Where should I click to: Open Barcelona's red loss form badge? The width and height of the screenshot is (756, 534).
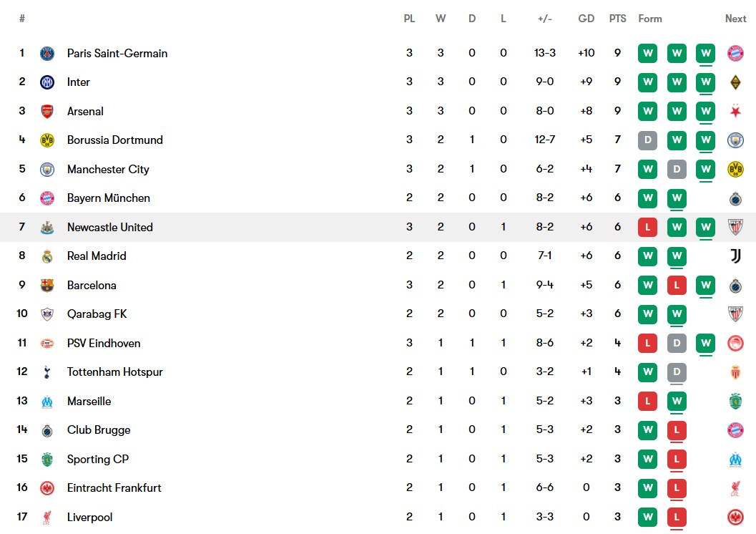[677, 285]
